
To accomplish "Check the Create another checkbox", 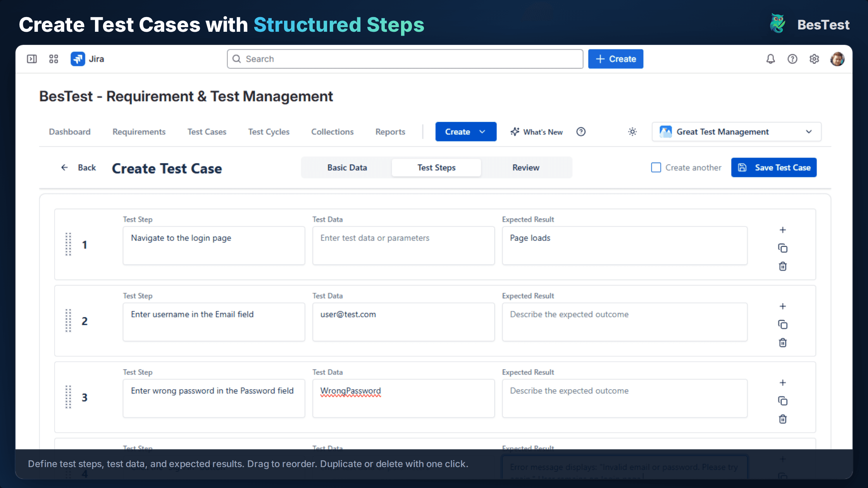I will coord(656,167).
